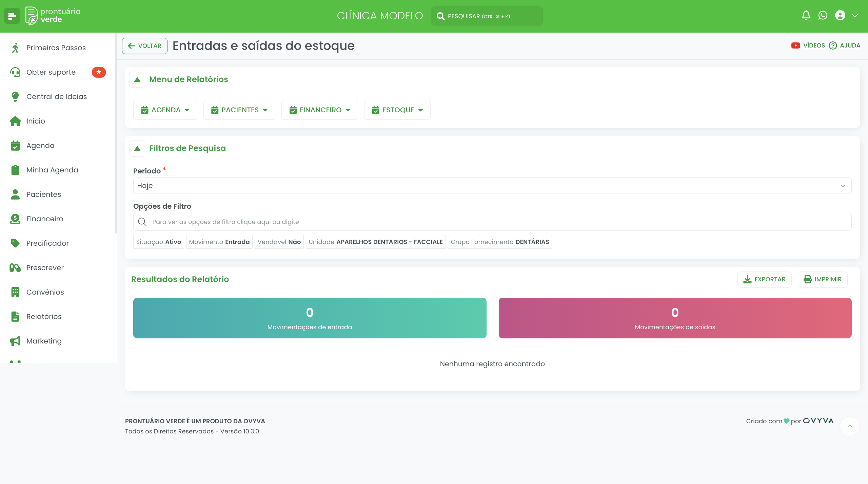
Task: Open the AJUDA link
Action: point(850,45)
